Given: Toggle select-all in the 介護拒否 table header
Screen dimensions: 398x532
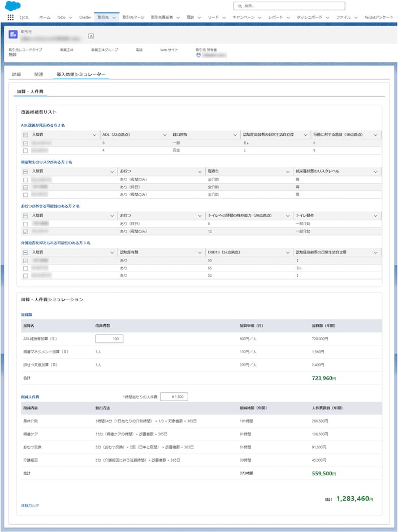Looking at the screenshot, I should tap(25, 252).
